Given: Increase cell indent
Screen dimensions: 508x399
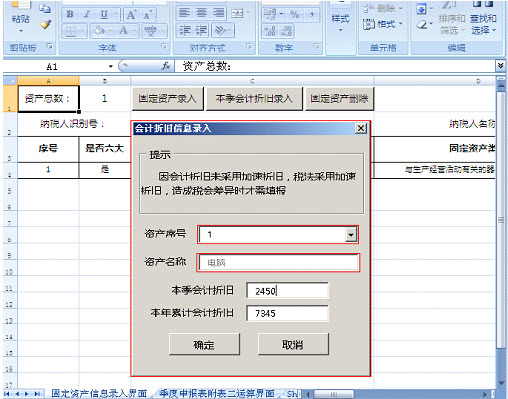Looking at the screenshot, I should point(201,30).
